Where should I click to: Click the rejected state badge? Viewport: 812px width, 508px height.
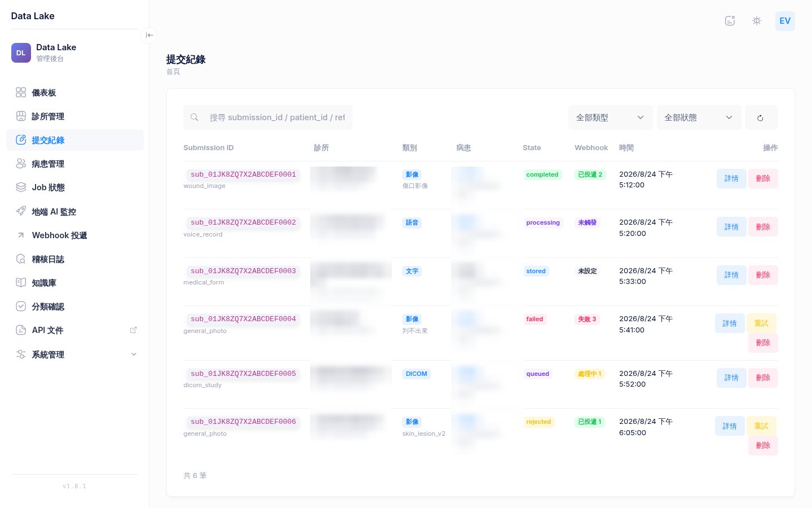pyautogui.click(x=539, y=422)
